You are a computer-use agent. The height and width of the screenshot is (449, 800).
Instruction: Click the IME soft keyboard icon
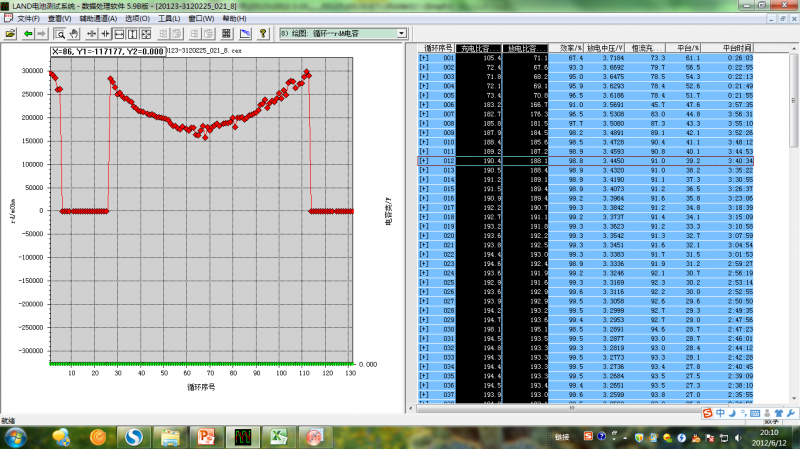pyautogui.click(x=755, y=413)
